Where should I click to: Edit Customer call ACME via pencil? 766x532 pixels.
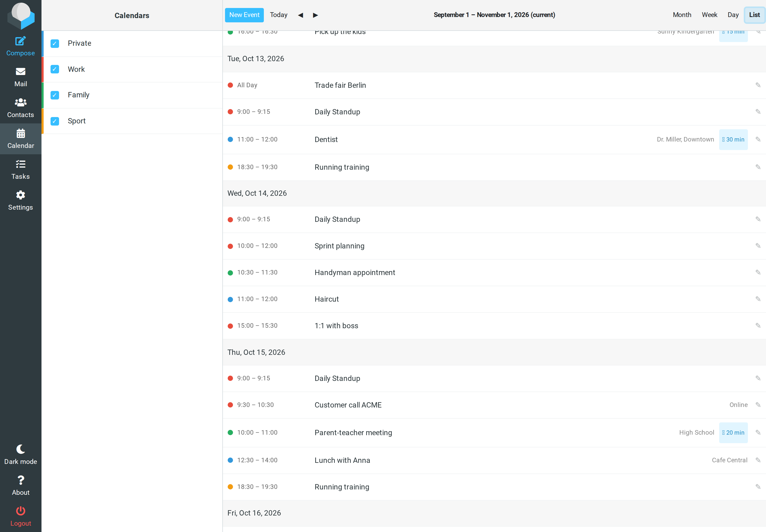(758, 405)
